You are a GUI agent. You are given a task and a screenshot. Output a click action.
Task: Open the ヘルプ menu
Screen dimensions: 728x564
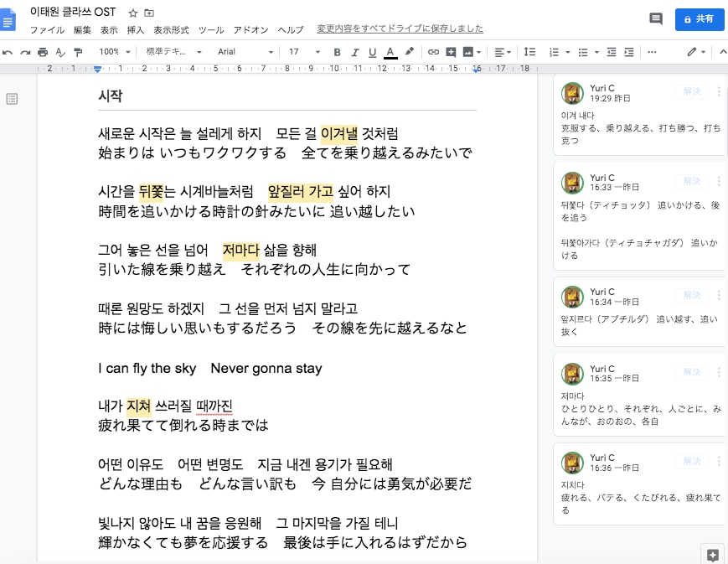coord(291,30)
